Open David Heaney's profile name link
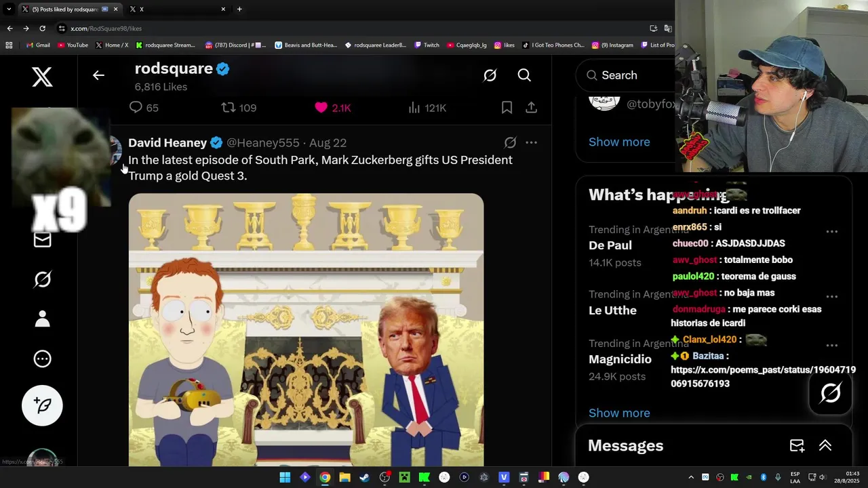The width and height of the screenshot is (868, 488). [167, 143]
